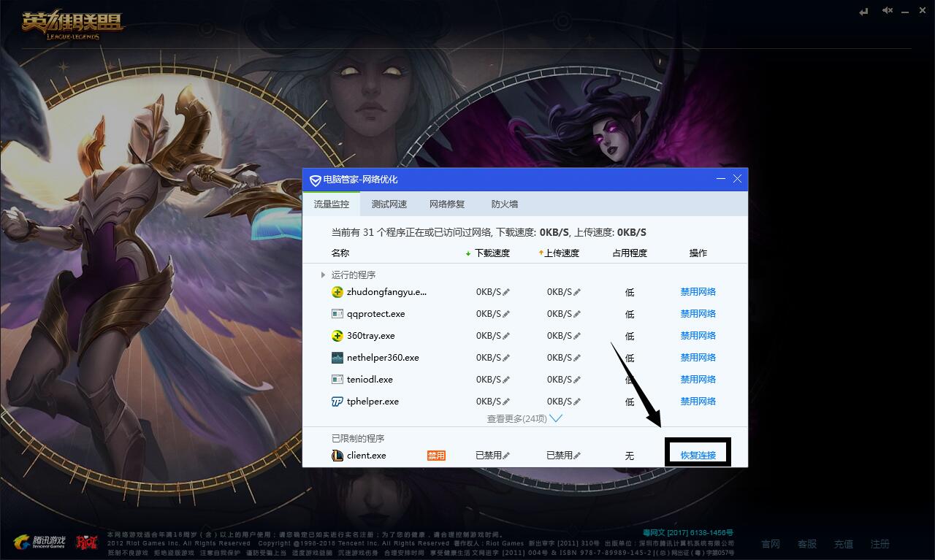The image size is (935, 560).
Task: Open the 防火墙 tab
Action: click(x=505, y=204)
